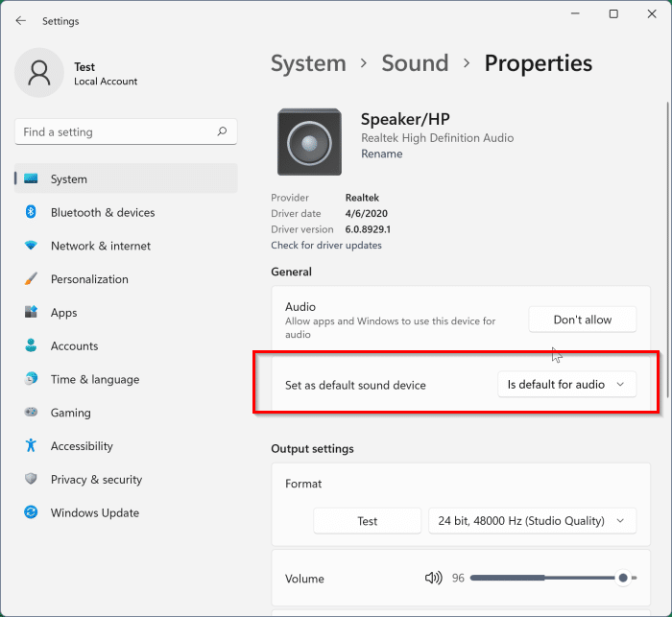The image size is (672, 617).
Task: Click the volume slider track midpoint
Action: (553, 578)
